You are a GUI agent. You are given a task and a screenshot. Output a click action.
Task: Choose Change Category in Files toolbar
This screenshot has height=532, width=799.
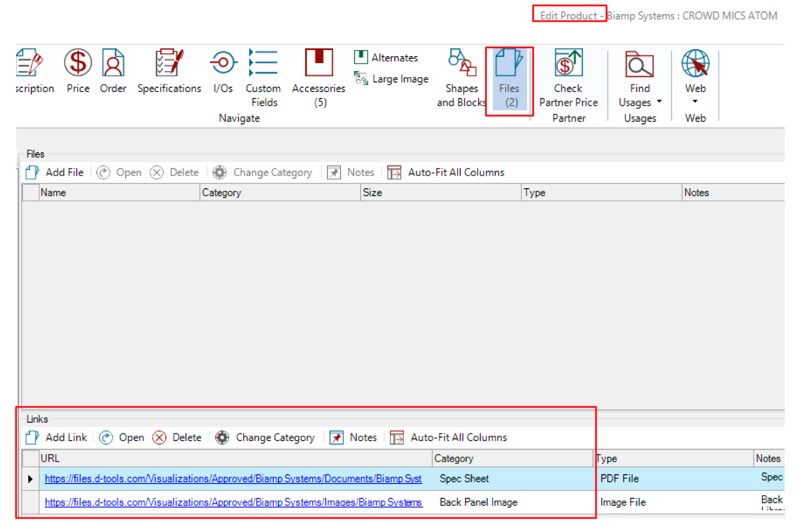(263, 172)
